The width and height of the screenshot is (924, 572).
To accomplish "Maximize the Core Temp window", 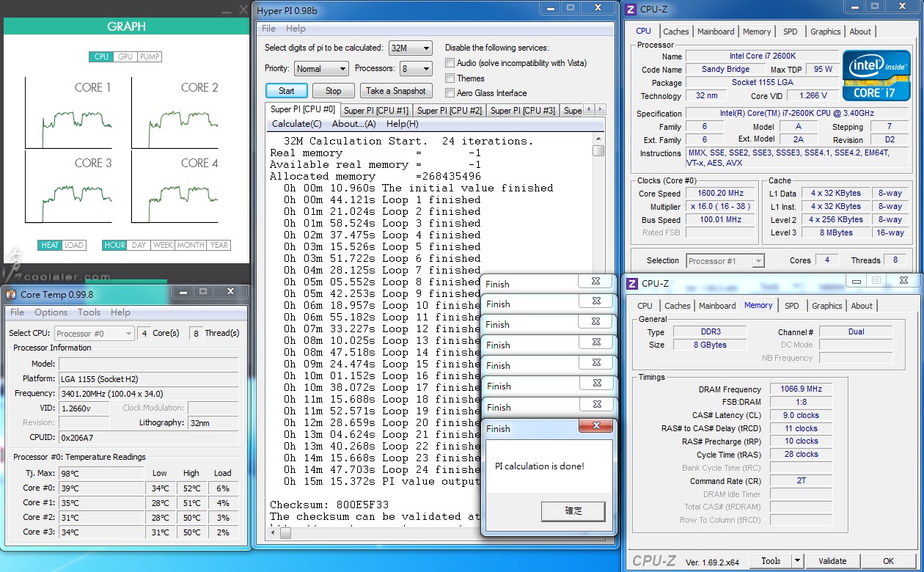I will coord(203,292).
